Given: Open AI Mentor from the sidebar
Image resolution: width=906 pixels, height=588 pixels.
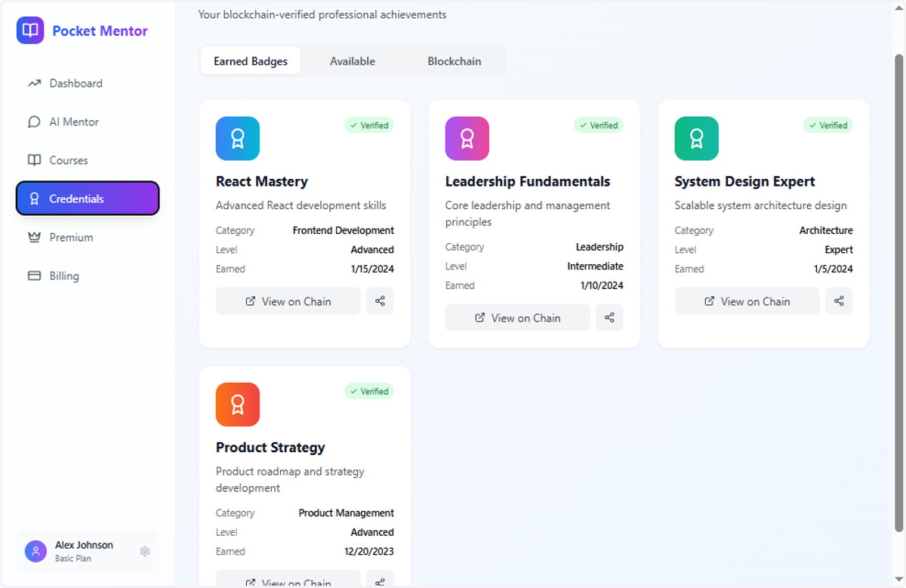Looking at the screenshot, I should [88, 122].
